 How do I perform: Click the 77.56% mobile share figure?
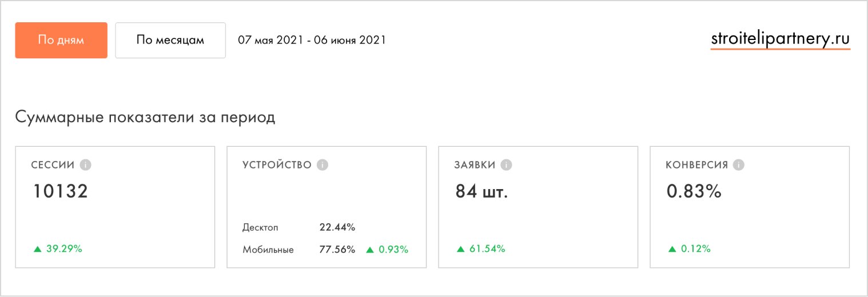(337, 250)
